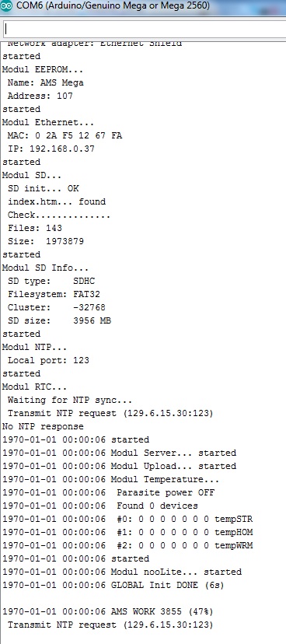Click the 'Files: 143' line
This screenshot has height=644, width=286.
coord(35,228)
